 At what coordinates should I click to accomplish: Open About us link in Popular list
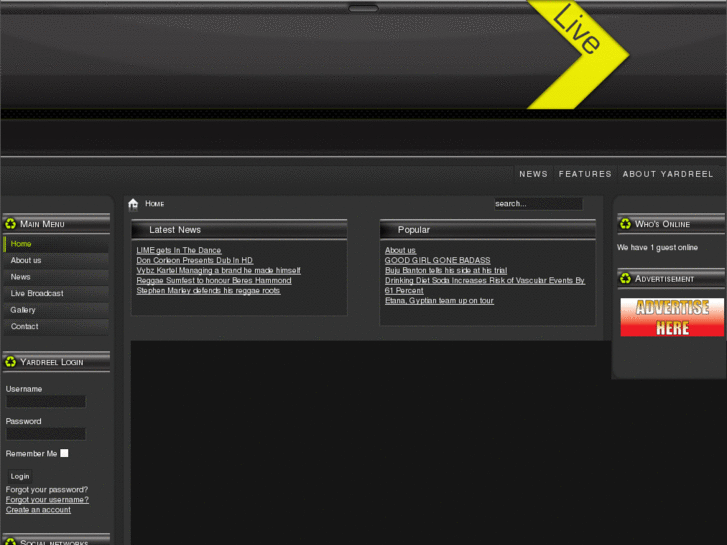[x=400, y=250]
